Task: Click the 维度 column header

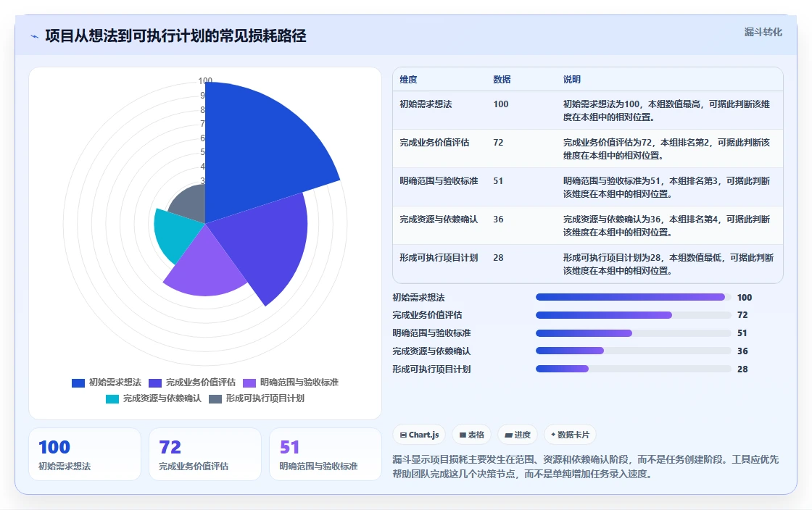Action: click(x=408, y=79)
